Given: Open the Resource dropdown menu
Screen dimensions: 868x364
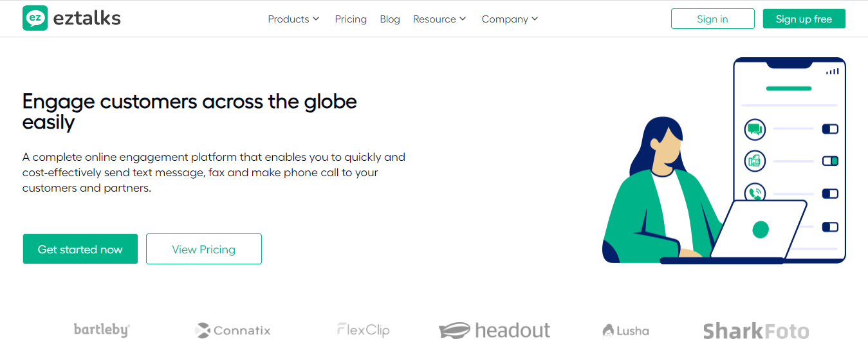Looking at the screenshot, I should point(439,19).
